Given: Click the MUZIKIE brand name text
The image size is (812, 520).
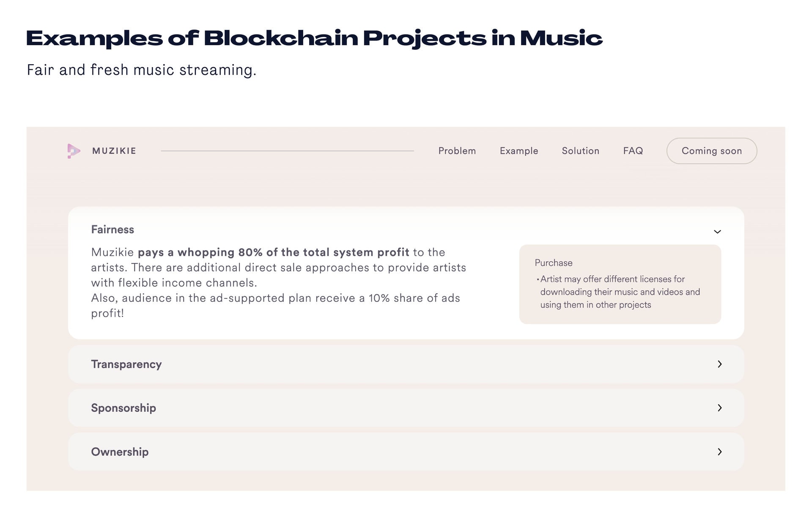Looking at the screenshot, I should click(x=114, y=151).
